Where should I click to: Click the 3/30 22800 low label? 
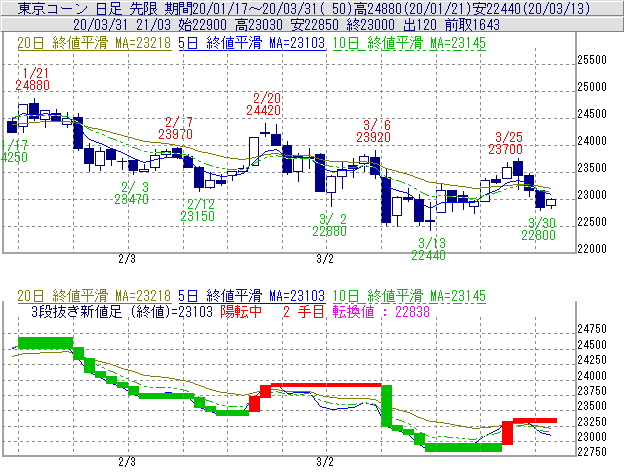point(538,229)
